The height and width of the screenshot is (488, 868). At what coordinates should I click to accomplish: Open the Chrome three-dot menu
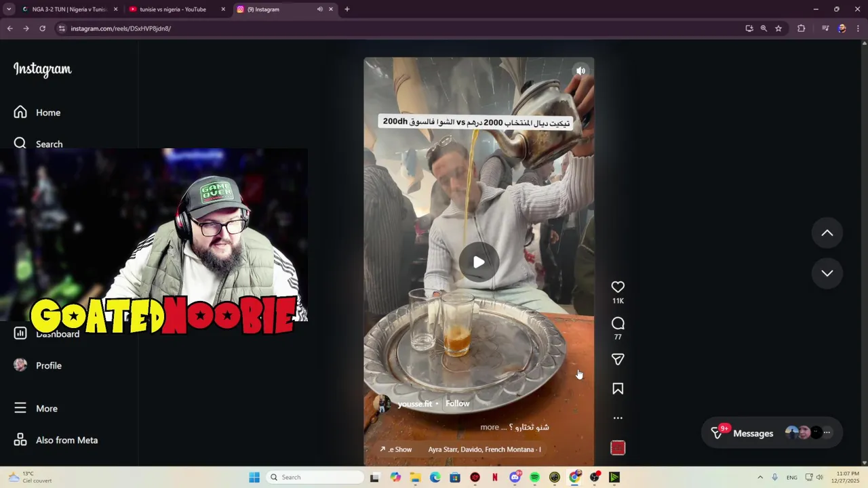(858, 28)
